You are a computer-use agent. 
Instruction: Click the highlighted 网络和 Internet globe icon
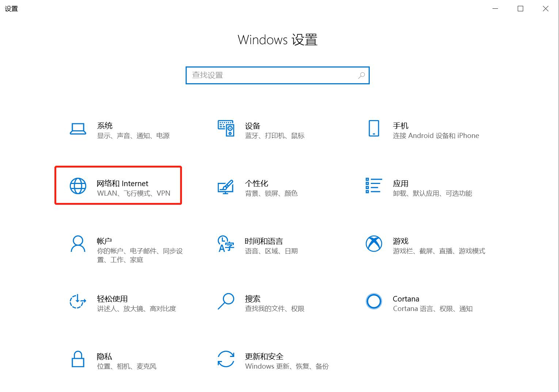coord(77,186)
